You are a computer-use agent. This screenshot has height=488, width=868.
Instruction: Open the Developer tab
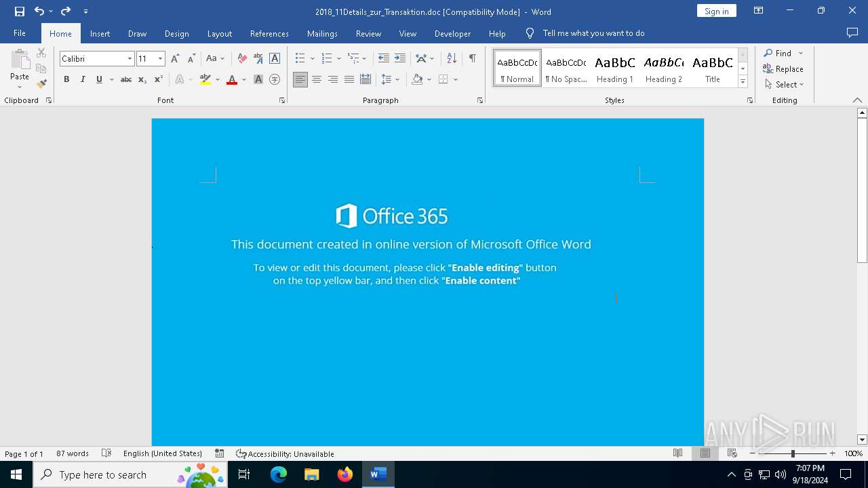(452, 33)
